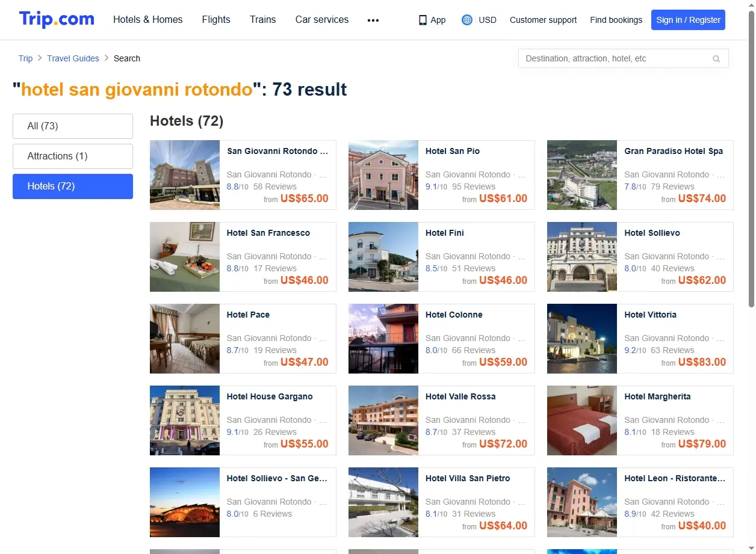756x554 pixels.
Task: Open Hotel Leon - Ristorante photo
Action: [582, 502]
